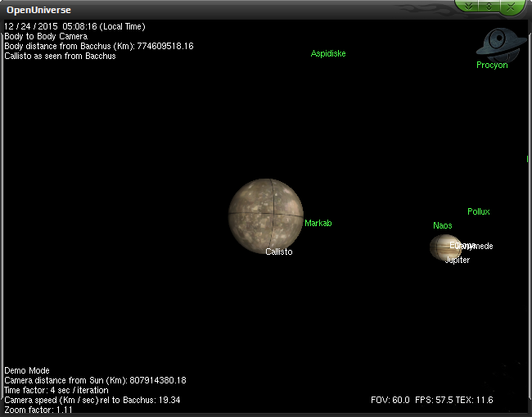The height and width of the screenshot is (417, 532).
Task: Click the Time factor readout
Action: click(x=56, y=390)
